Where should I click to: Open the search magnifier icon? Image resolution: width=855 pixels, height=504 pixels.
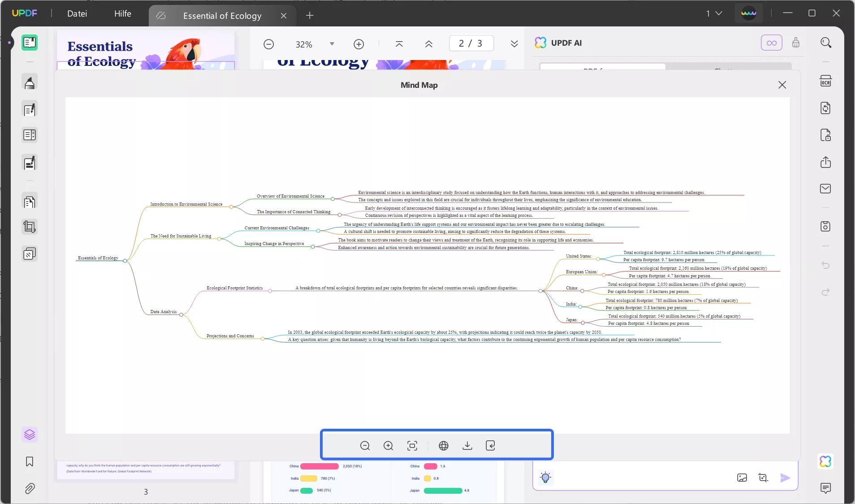[x=826, y=43]
